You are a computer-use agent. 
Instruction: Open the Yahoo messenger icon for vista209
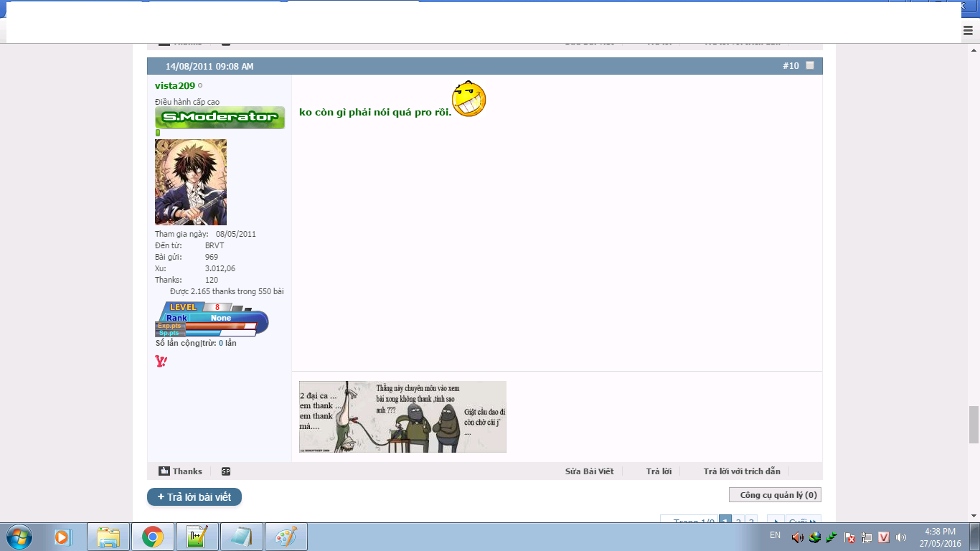pos(161,362)
